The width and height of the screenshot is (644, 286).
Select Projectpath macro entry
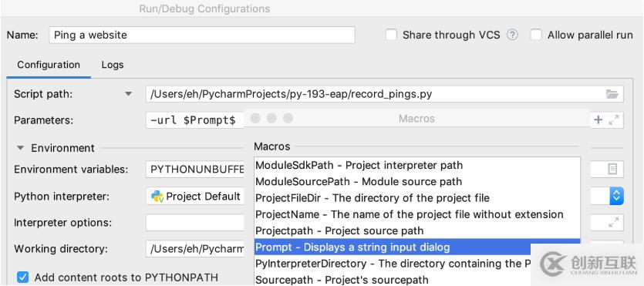point(417,231)
